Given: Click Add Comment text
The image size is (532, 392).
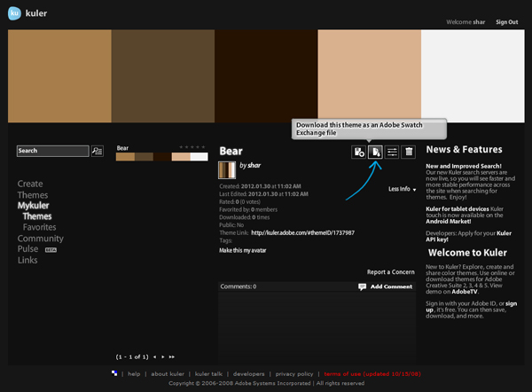Looking at the screenshot, I should [x=391, y=286].
